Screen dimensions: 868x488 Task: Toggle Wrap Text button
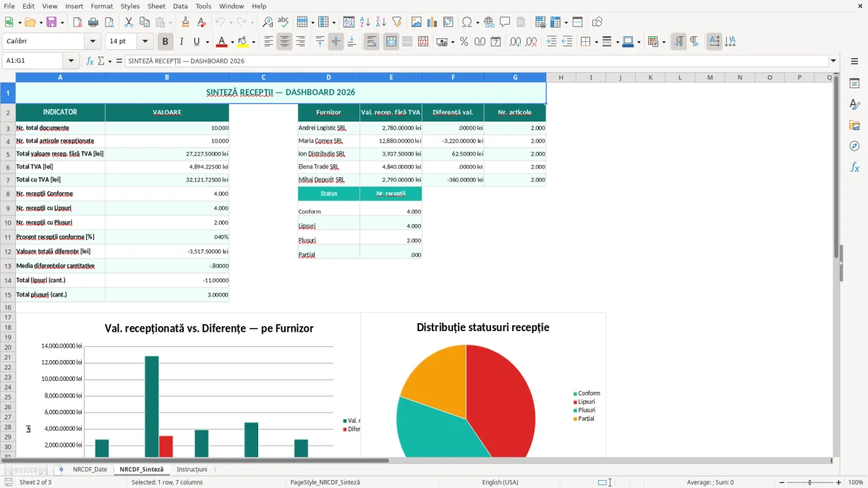coord(371,42)
